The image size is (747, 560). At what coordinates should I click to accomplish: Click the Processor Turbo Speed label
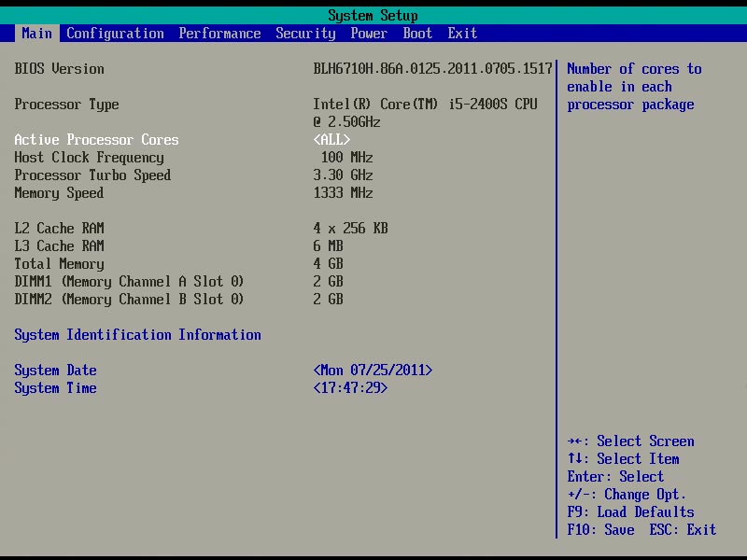92,175
